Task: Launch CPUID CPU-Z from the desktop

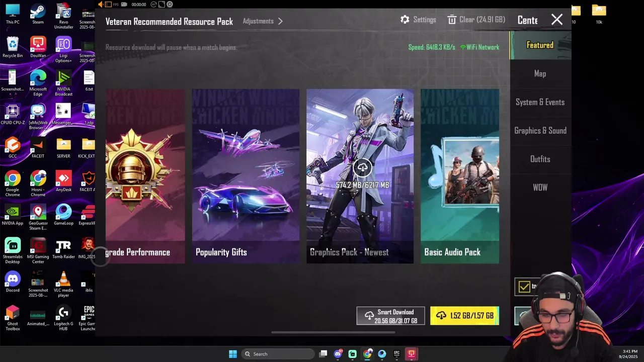Action: (x=13, y=115)
